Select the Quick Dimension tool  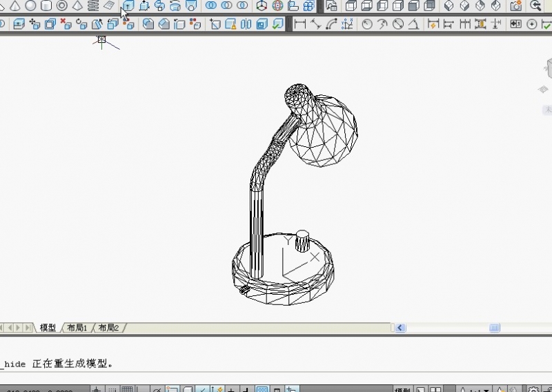click(x=433, y=24)
